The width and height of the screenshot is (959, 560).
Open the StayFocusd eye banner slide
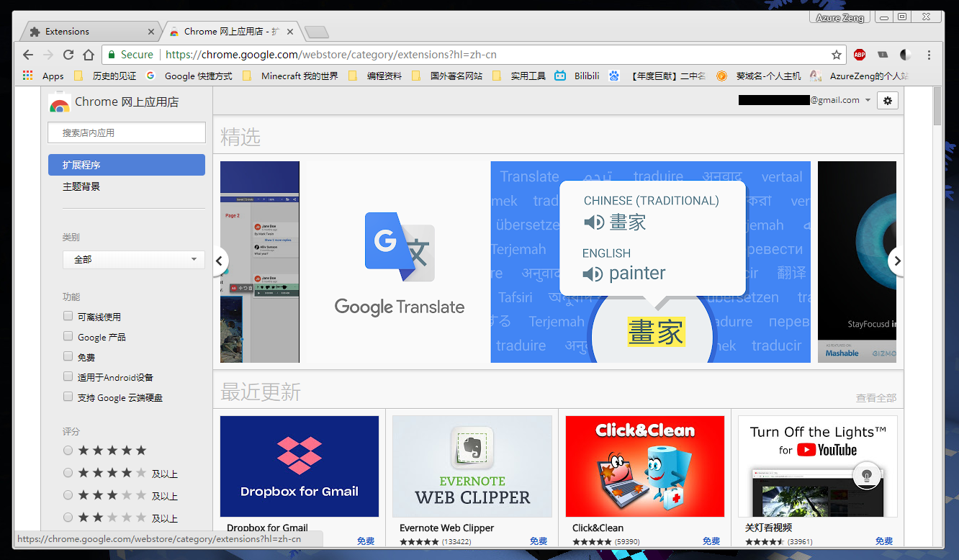point(857,261)
